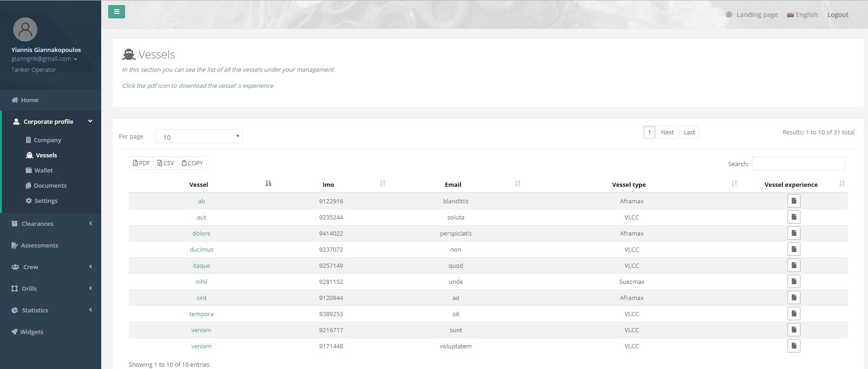Click the document icon in tempora row
The height and width of the screenshot is (369, 868).
[793, 314]
